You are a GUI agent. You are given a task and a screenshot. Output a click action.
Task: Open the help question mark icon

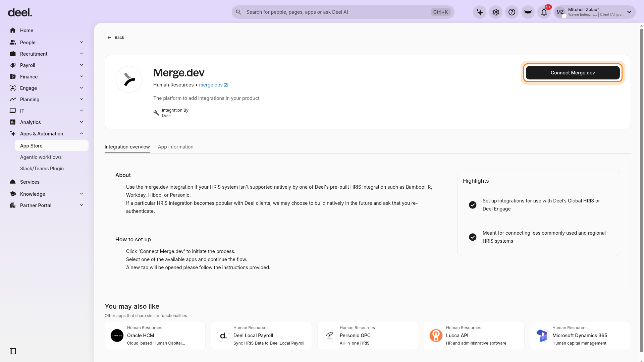512,12
